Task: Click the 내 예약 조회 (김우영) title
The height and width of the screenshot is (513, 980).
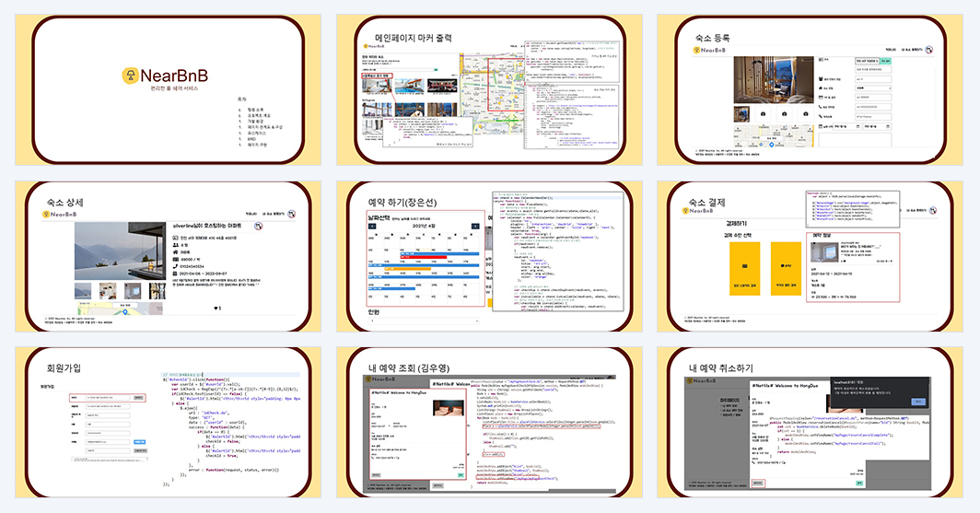Action: tap(408, 368)
